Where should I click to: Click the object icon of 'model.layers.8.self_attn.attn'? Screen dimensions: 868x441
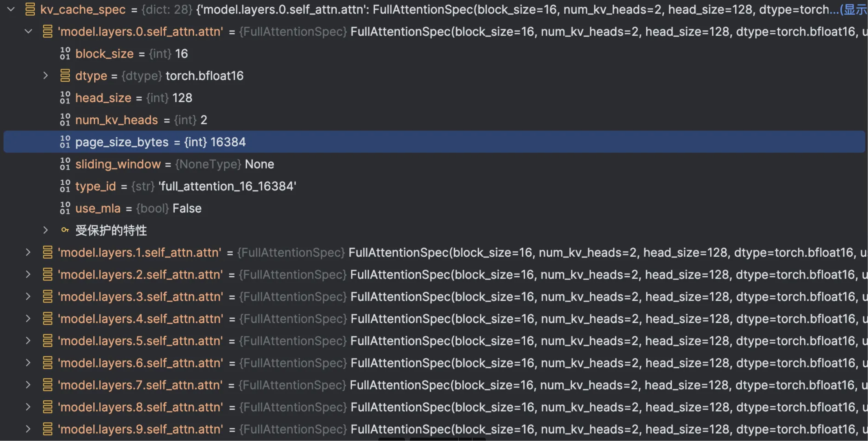[48, 407]
